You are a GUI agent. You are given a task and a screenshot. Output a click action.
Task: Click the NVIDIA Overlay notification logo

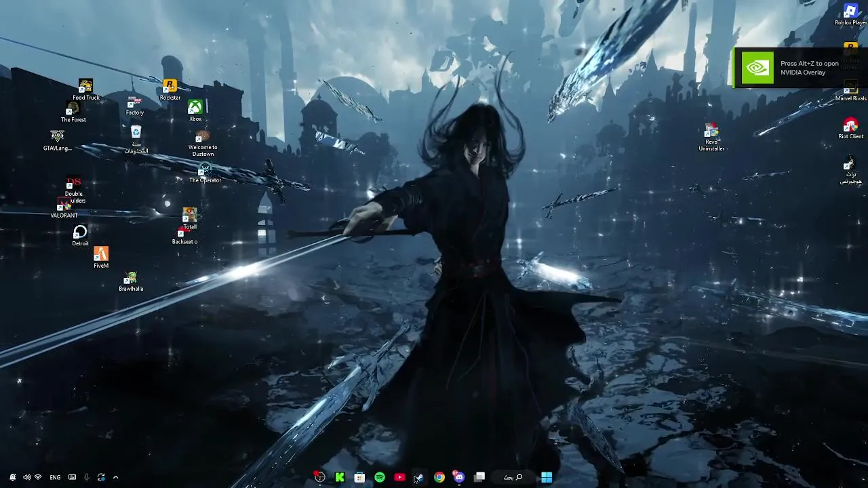click(x=757, y=68)
